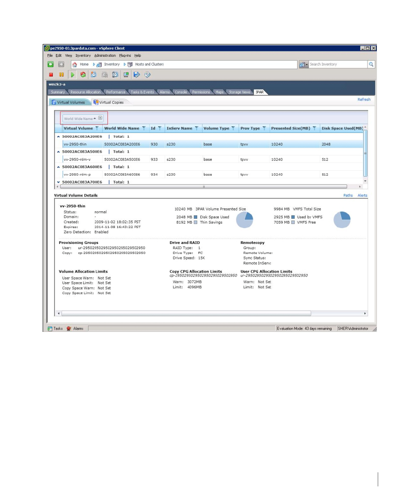420x504 pixels.
Task: Open the View menu
Action: click(x=69, y=55)
